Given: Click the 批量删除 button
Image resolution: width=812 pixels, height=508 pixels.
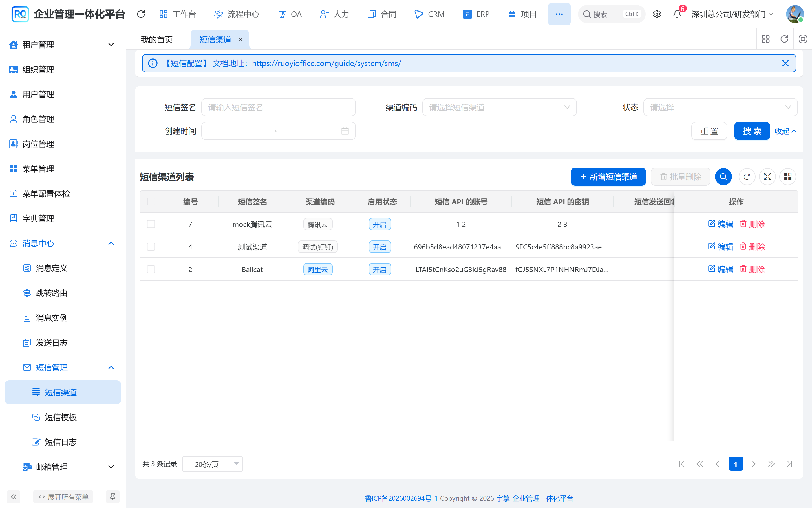Looking at the screenshot, I should coord(680,177).
